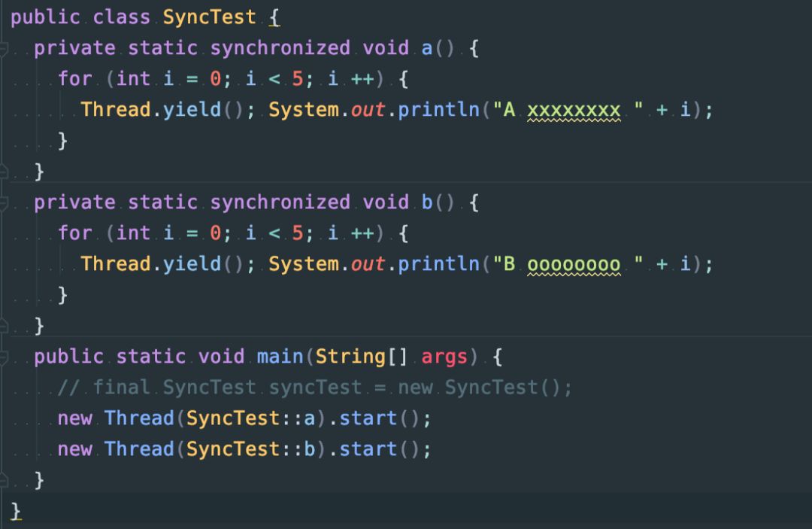Click italic "out" field in method a
This screenshot has width=812, height=529.
coord(368,110)
